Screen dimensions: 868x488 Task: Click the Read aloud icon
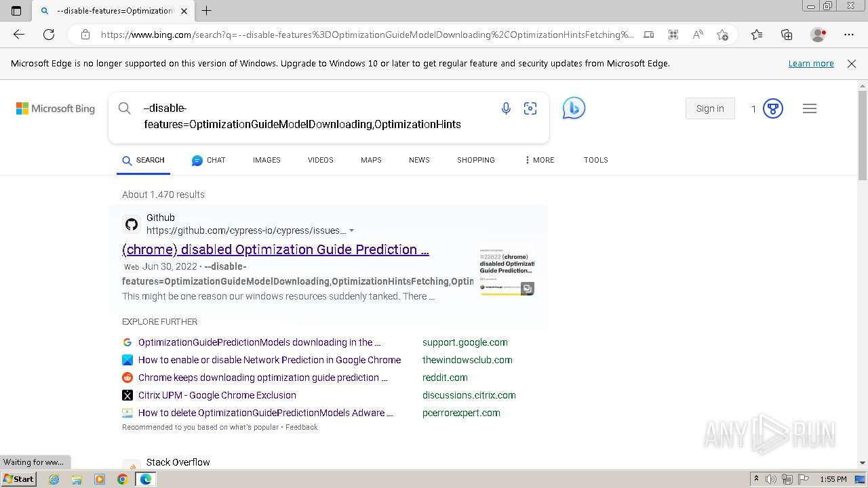coord(698,35)
